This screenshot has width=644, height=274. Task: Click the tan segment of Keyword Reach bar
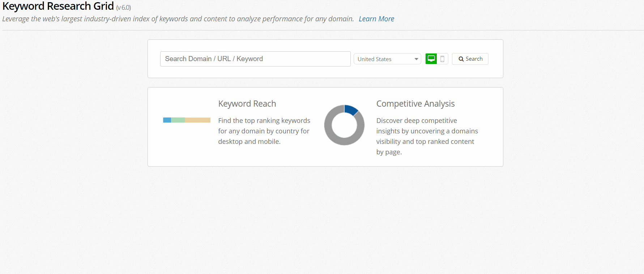coord(197,120)
